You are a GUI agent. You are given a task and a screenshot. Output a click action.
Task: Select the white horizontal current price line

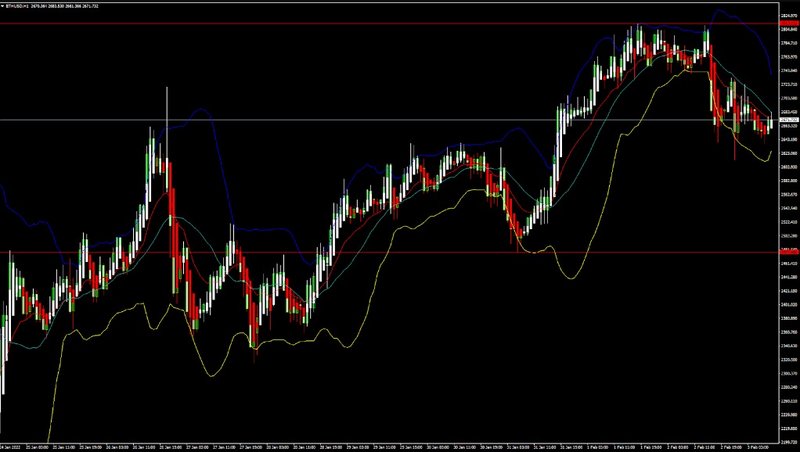point(390,120)
